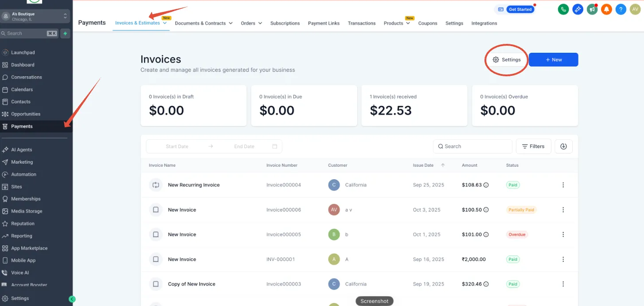The image size is (644, 306).
Task: Click the Start Date field
Action: (x=177, y=146)
